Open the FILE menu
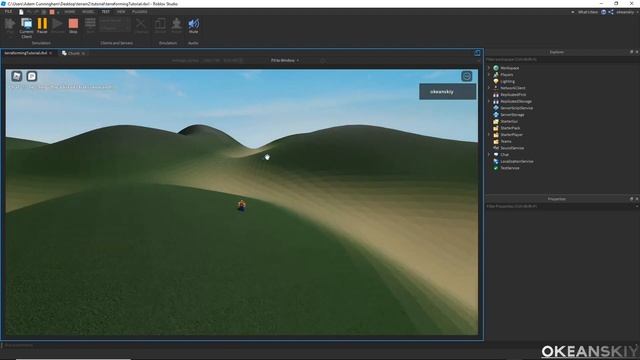Viewport: 640px width, 360px height. pos(8,12)
